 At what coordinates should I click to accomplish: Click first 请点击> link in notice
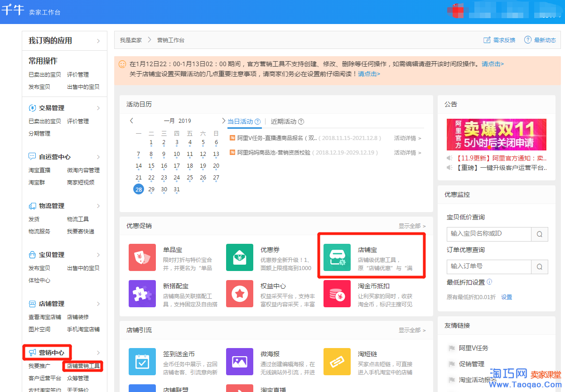(x=493, y=64)
